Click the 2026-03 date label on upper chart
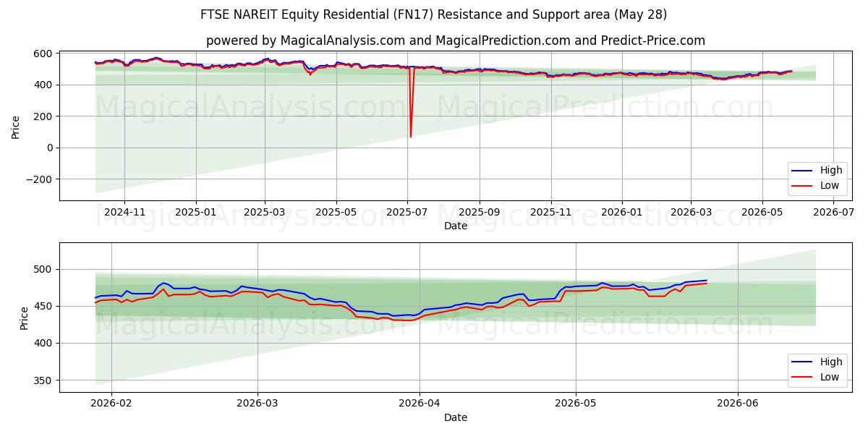The width and height of the screenshot is (868, 434). pyautogui.click(x=691, y=213)
